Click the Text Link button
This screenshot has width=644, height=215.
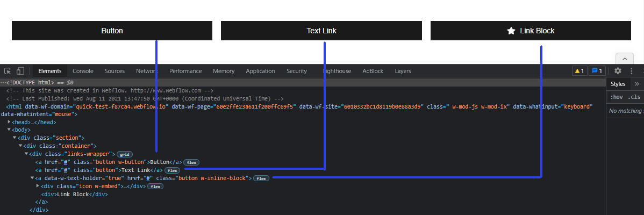coord(321,31)
